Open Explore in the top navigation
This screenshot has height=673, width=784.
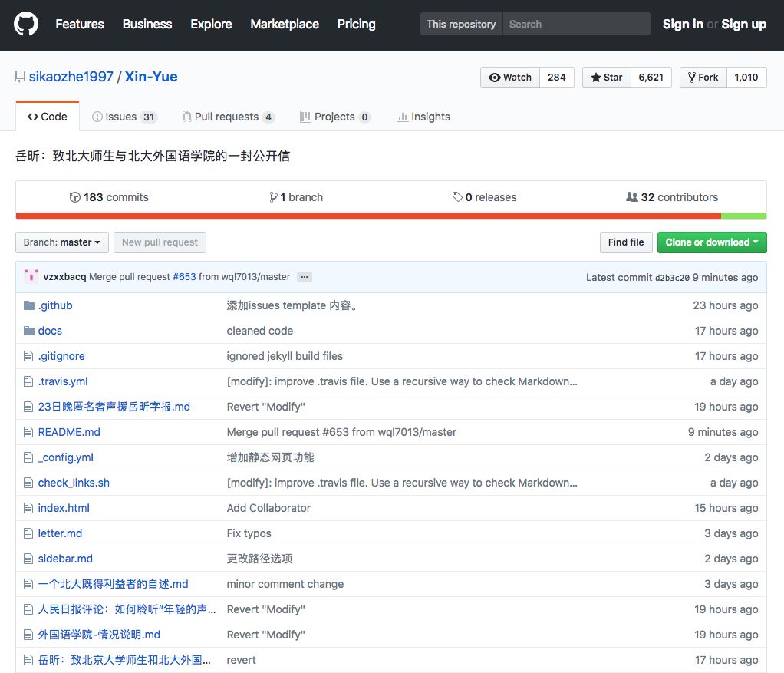(x=211, y=24)
